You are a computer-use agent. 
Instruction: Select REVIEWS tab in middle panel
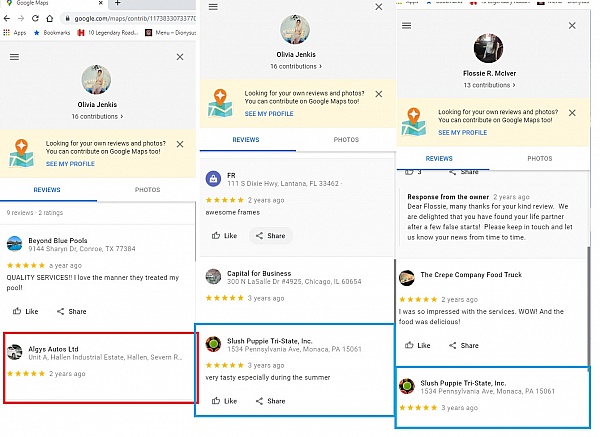(246, 140)
